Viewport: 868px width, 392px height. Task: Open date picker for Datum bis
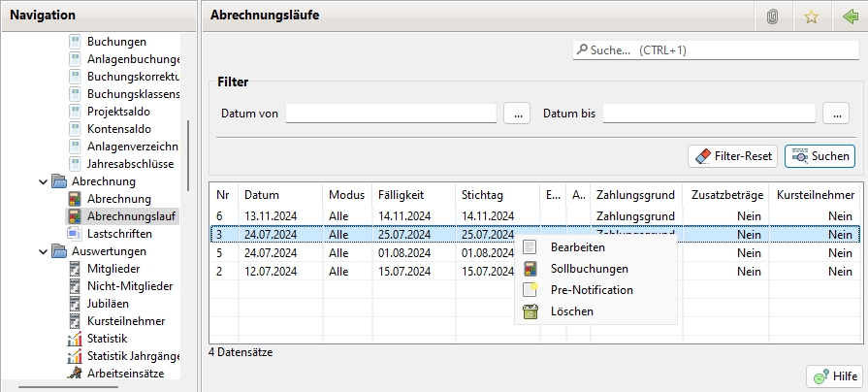tap(835, 114)
